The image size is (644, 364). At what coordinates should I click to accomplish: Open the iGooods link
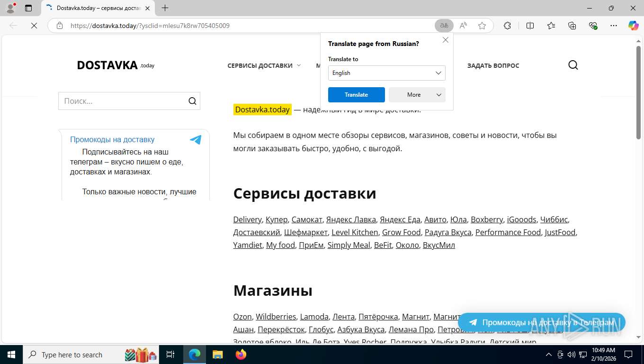point(522,219)
